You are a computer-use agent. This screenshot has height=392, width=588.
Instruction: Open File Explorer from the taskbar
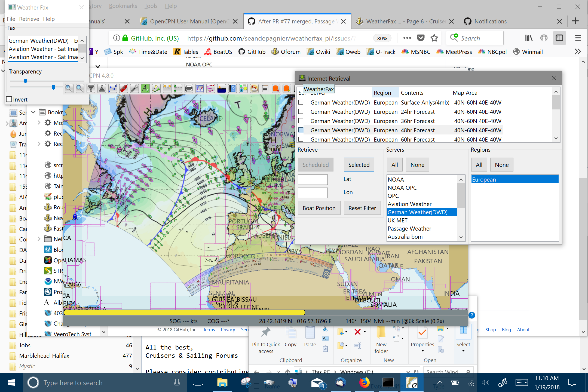click(222, 383)
